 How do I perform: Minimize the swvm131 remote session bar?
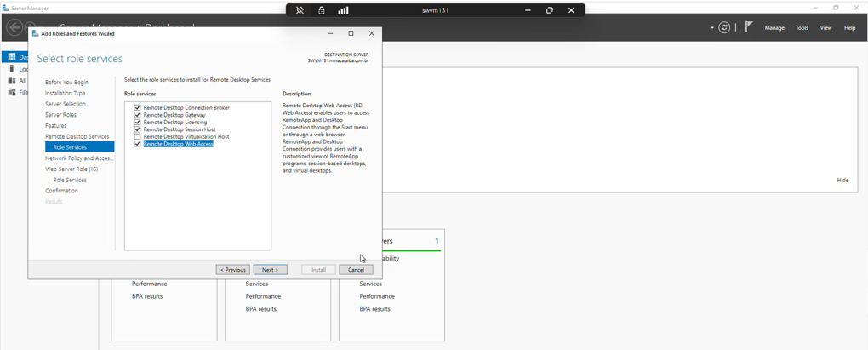click(x=528, y=10)
